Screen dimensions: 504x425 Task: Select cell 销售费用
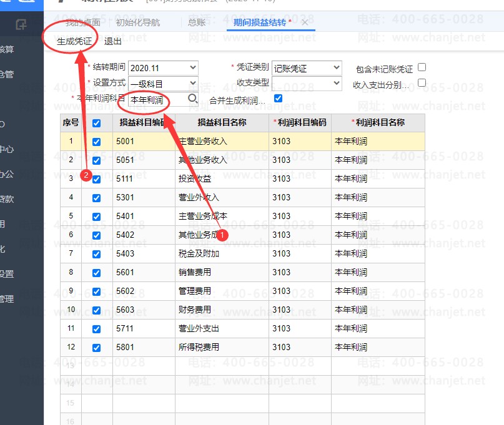[222, 272]
